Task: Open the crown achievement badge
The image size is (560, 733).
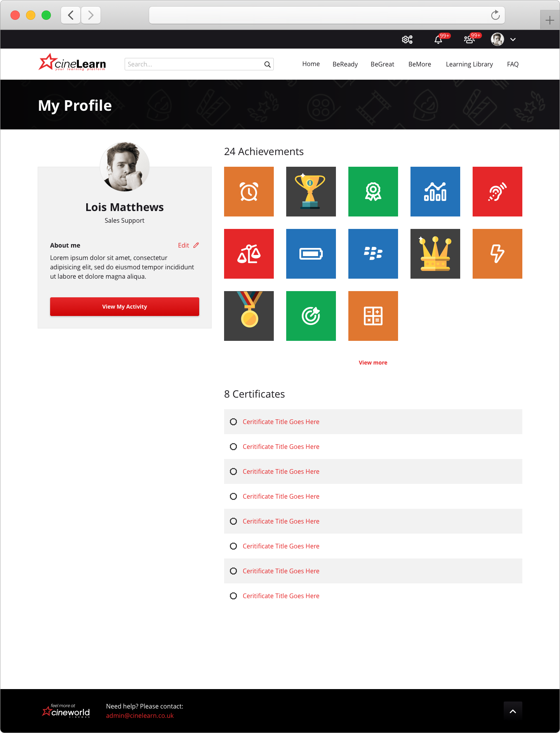Action: coord(435,254)
